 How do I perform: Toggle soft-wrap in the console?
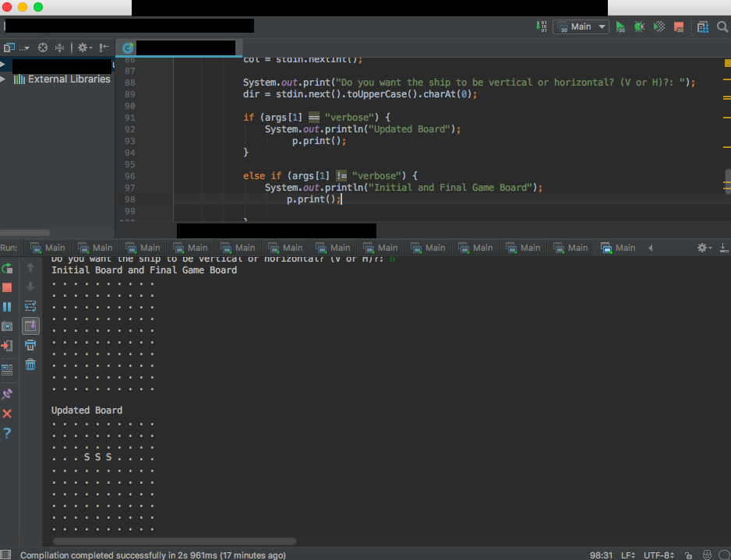click(x=30, y=306)
